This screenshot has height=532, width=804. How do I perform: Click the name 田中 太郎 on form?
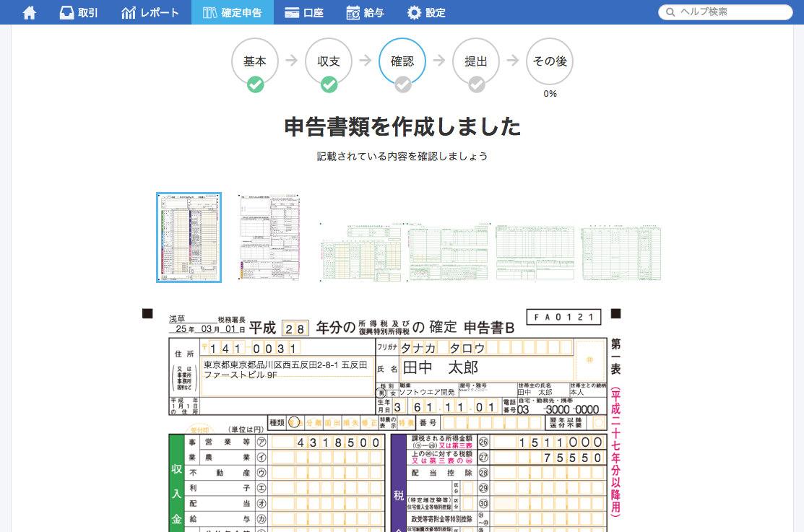[441, 367]
